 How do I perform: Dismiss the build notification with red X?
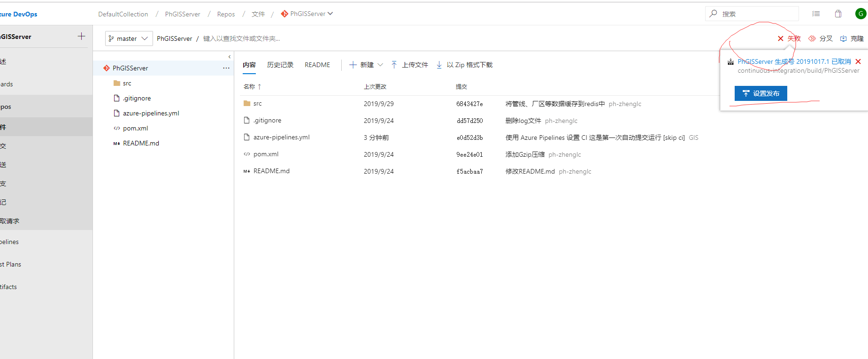click(x=858, y=61)
